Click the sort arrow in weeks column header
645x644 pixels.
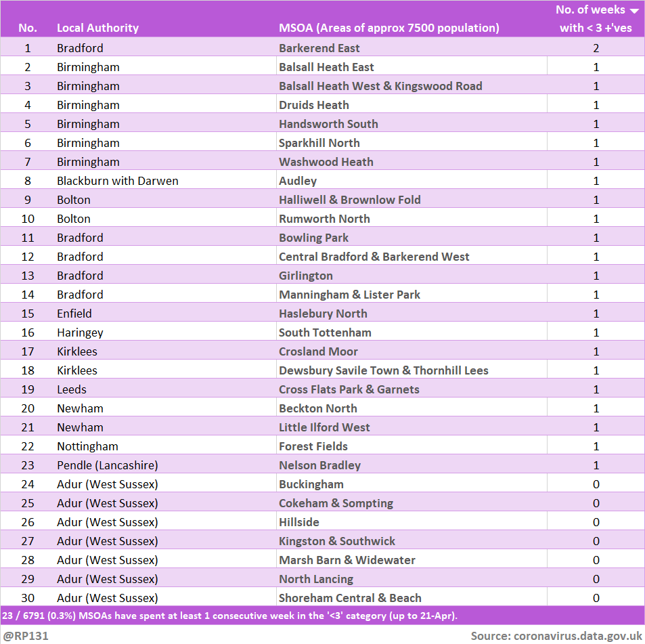coord(634,11)
